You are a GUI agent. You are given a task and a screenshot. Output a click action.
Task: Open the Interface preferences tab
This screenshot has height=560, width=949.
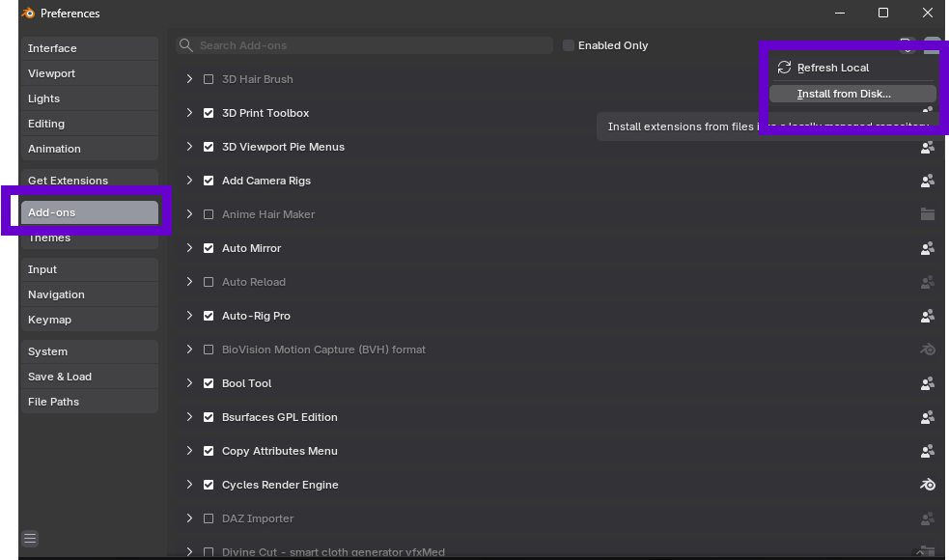(90, 48)
